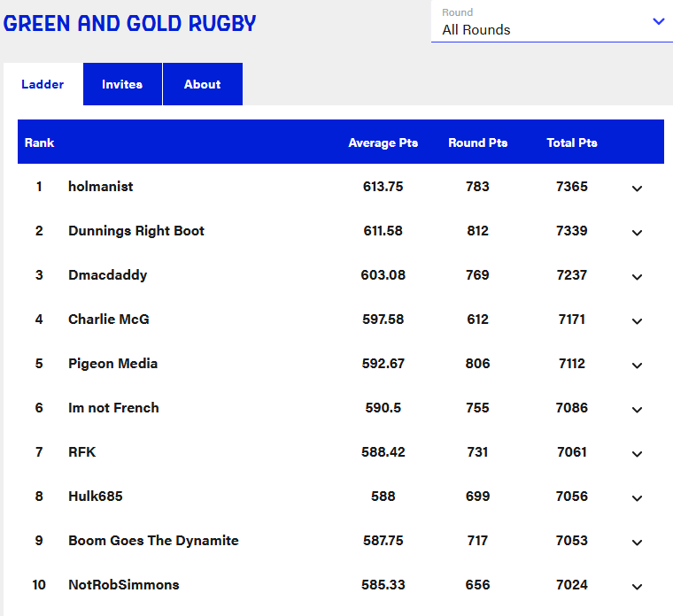Screen dimensions: 673x616
Task: Select the holmanist team name
Action: tap(100, 187)
